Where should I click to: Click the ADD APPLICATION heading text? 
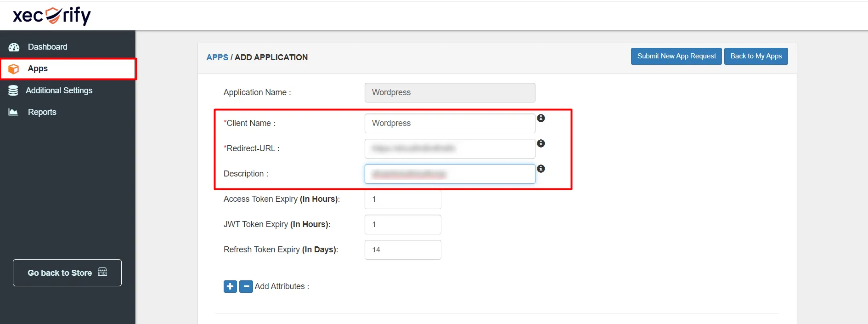[271, 57]
